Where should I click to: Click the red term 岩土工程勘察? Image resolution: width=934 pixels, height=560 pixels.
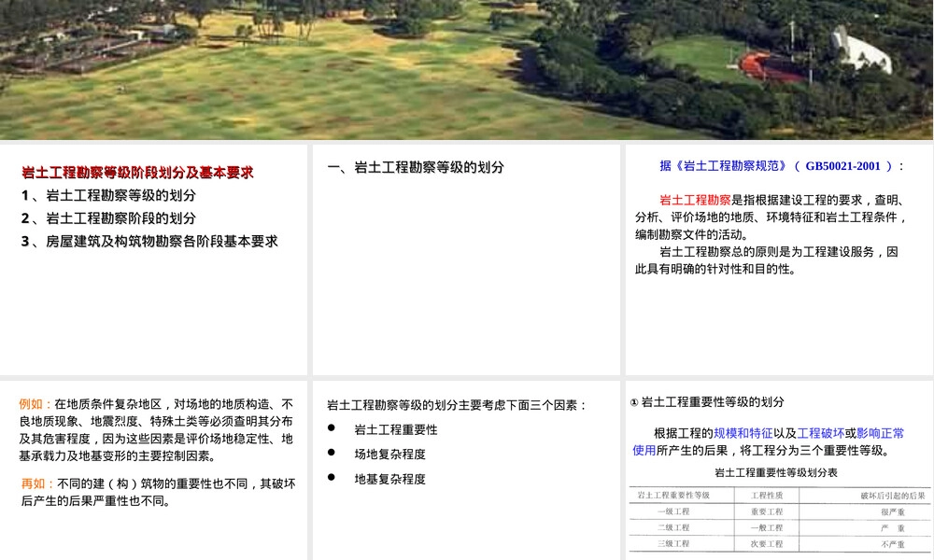click(x=695, y=200)
